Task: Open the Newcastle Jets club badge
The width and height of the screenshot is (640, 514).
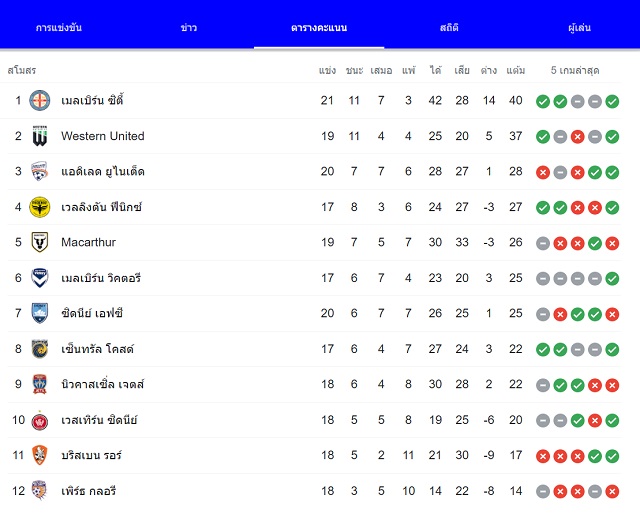Action: (40, 384)
